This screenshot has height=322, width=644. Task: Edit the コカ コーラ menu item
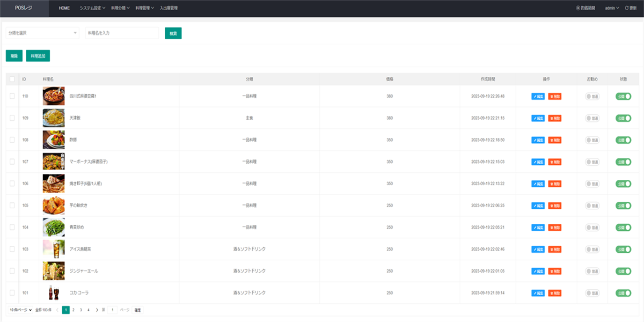pyautogui.click(x=538, y=293)
